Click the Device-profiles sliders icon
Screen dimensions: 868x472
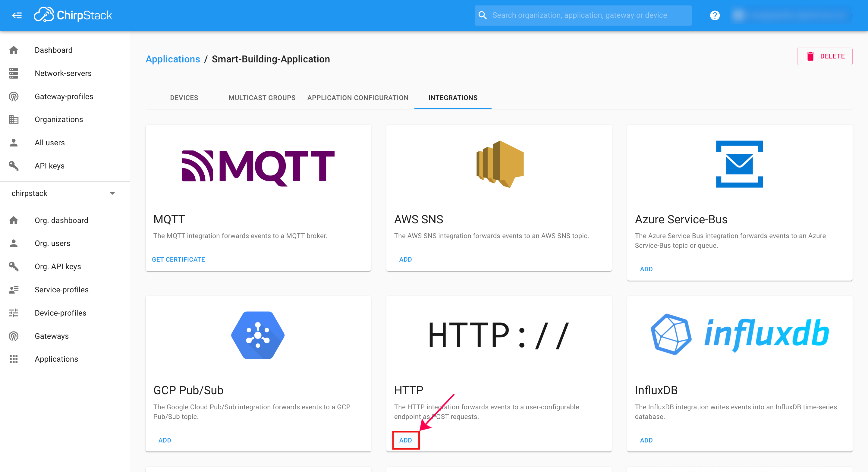[x=14, y=313]
